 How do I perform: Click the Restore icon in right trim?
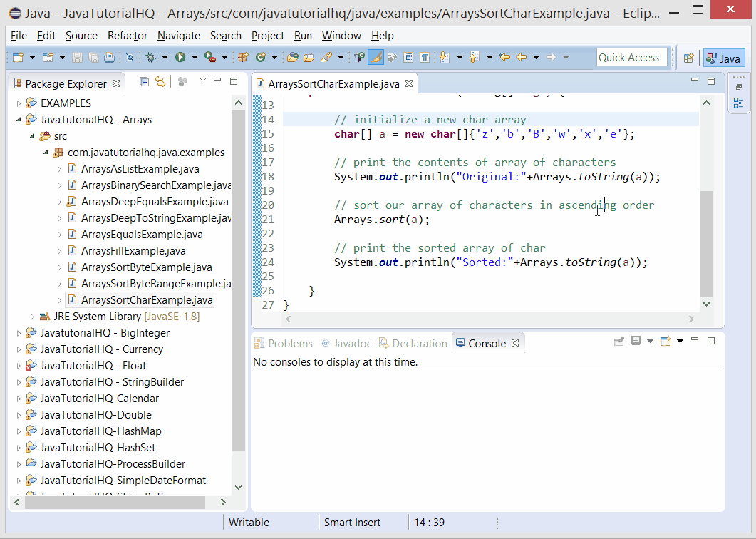(x=738, y=88)
